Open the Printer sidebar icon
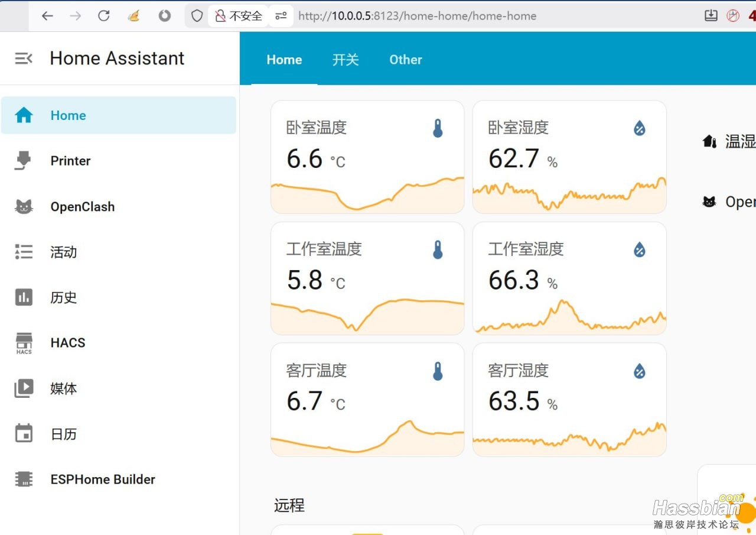This screenshot has width=756, height=535. [x=24, y=161]
